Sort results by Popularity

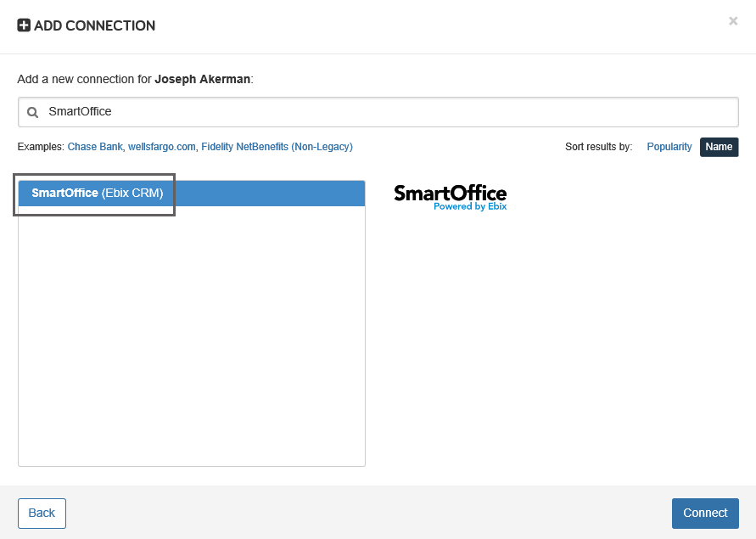pyautogui.click(x=669, y=146)
